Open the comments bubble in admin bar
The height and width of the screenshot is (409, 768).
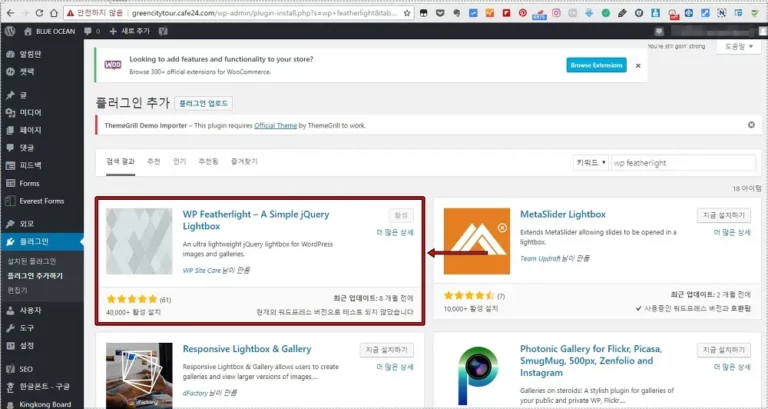pos(92,31)
